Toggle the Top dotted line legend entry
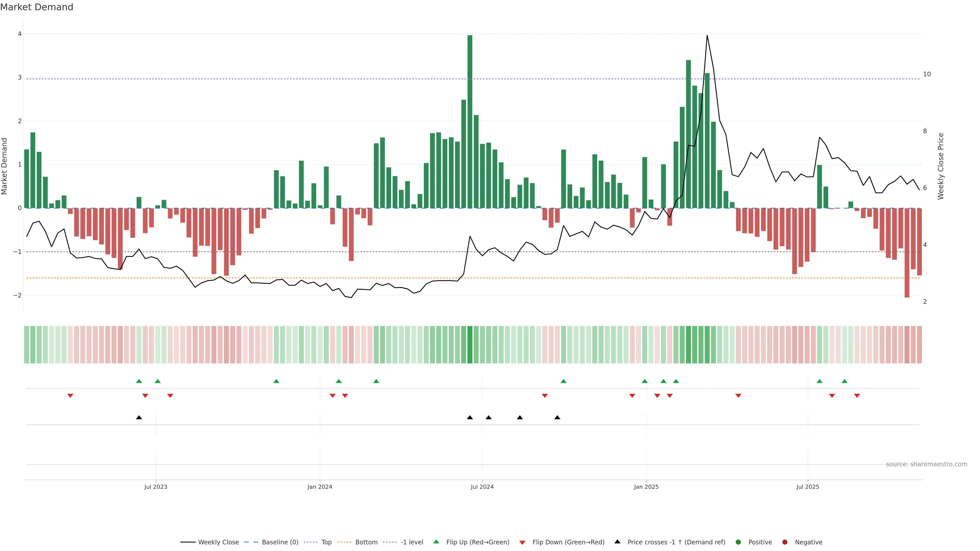The height and width of the screenshot is (551, 980). tap(326, 542)
